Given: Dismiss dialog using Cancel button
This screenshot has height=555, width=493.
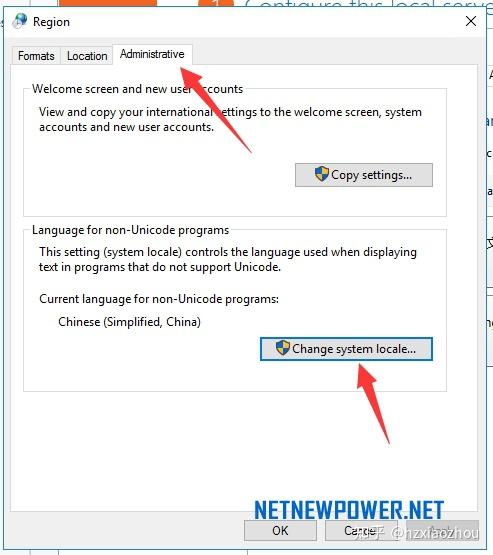Looking at the screenshot, I should point(361,531).
